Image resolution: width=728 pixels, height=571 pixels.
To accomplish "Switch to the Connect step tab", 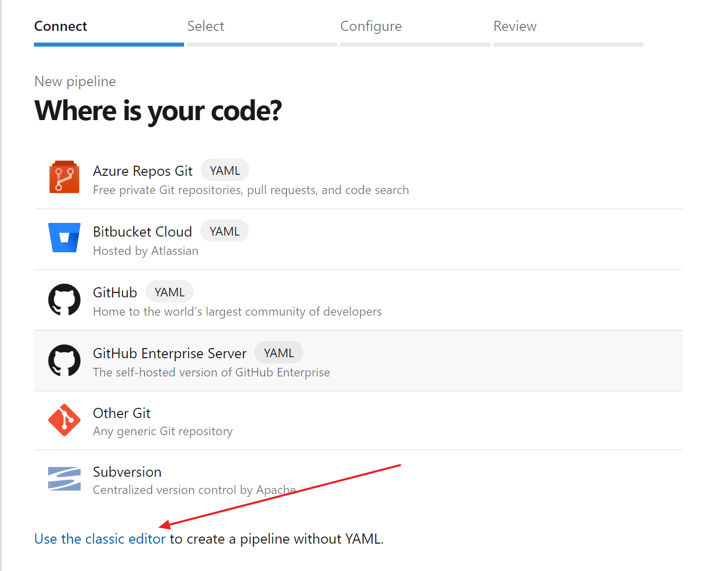I will (x=60, y=26).
